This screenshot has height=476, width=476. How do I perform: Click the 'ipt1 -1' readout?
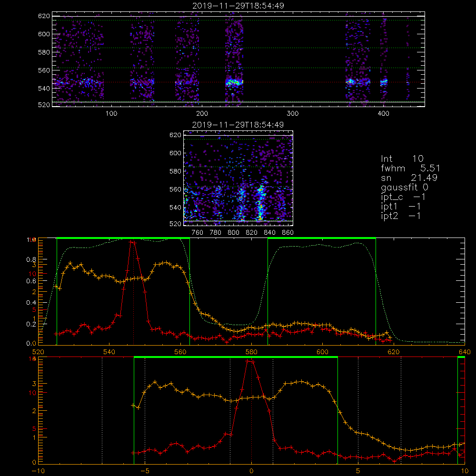(x=401, y=207)
